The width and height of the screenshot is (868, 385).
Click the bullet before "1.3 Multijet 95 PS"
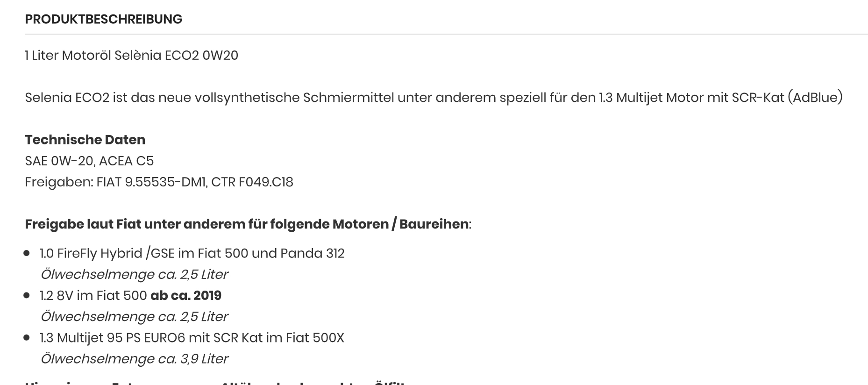(27, 338)
